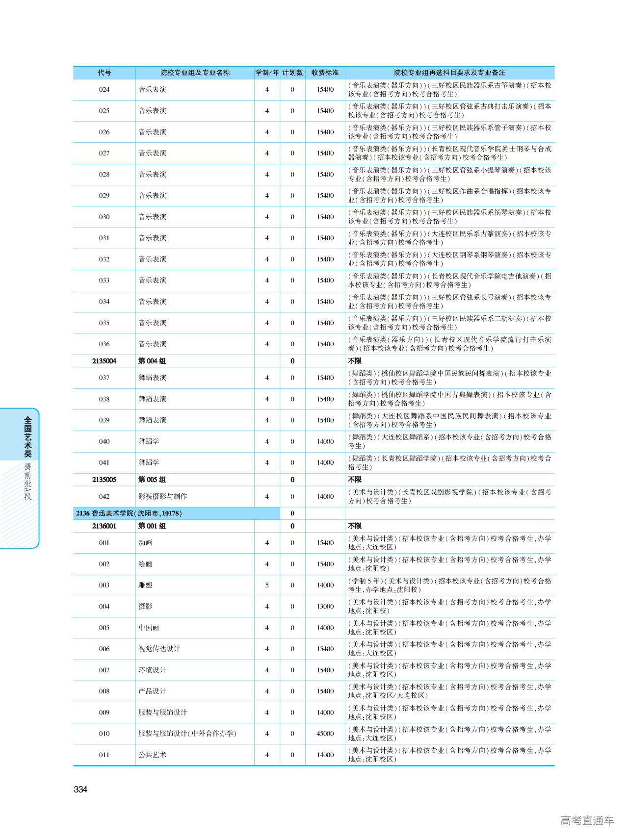The height and width of the screenshot is (840, 628).
Task: Click the 2136 鲁迅美术学院 school heading row
Action: [x=129, y=513]
